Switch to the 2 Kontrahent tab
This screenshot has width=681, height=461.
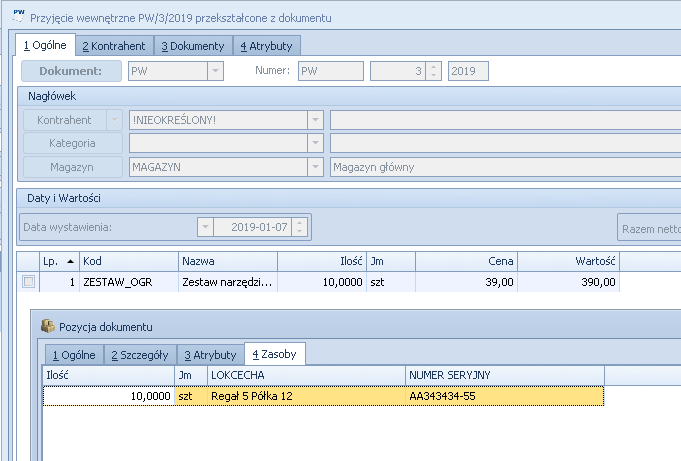coord(114,46)
